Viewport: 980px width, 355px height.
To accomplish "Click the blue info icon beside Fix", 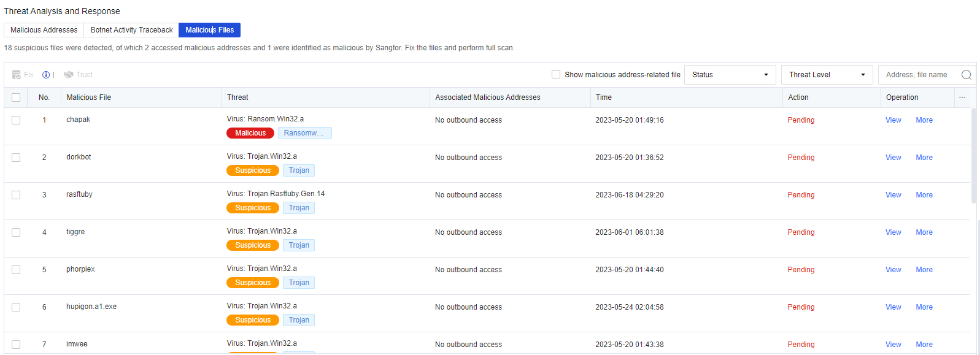I will [x=46, y=75].
